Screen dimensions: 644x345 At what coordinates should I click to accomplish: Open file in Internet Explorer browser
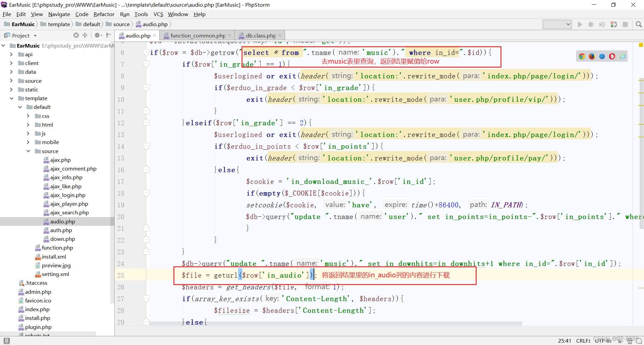(x=623, y=56)
